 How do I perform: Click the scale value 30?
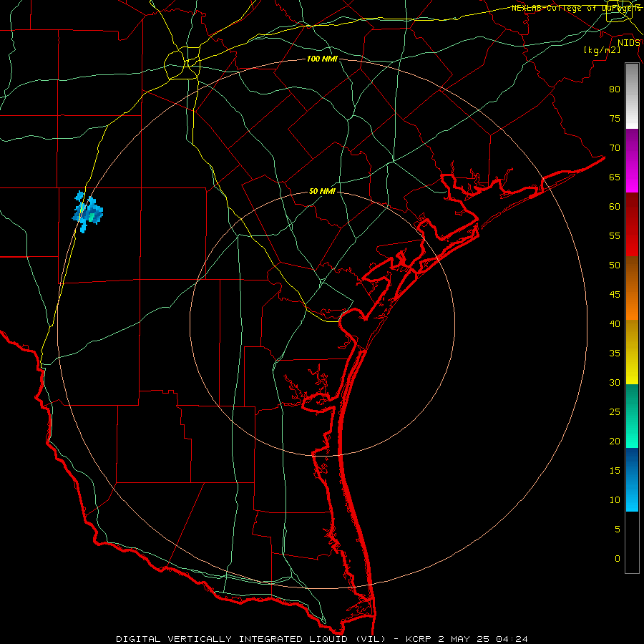tap(615, 382)
